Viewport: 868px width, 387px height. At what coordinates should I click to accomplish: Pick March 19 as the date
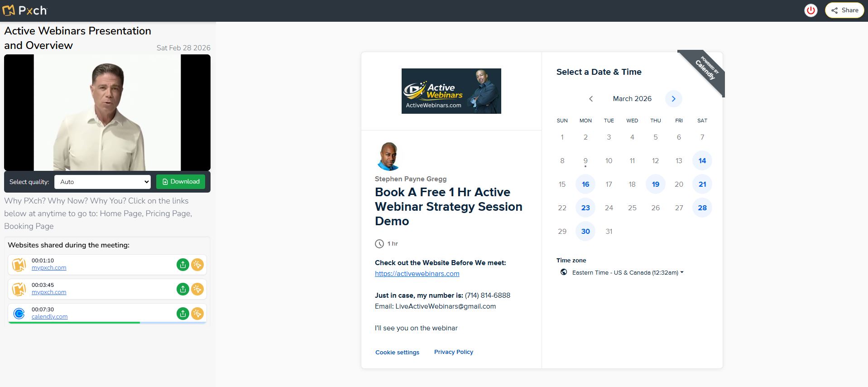pyautogui.click(x=656, y=184)
